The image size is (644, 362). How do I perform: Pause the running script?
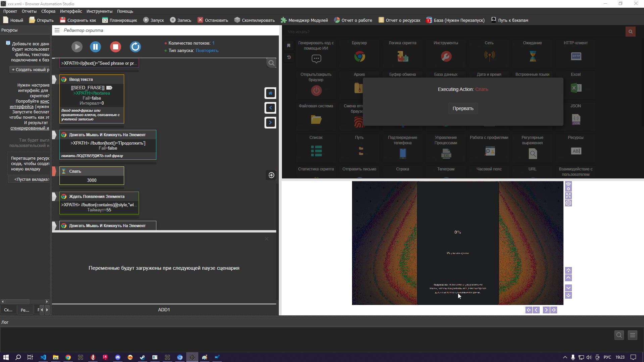(96, 47)
